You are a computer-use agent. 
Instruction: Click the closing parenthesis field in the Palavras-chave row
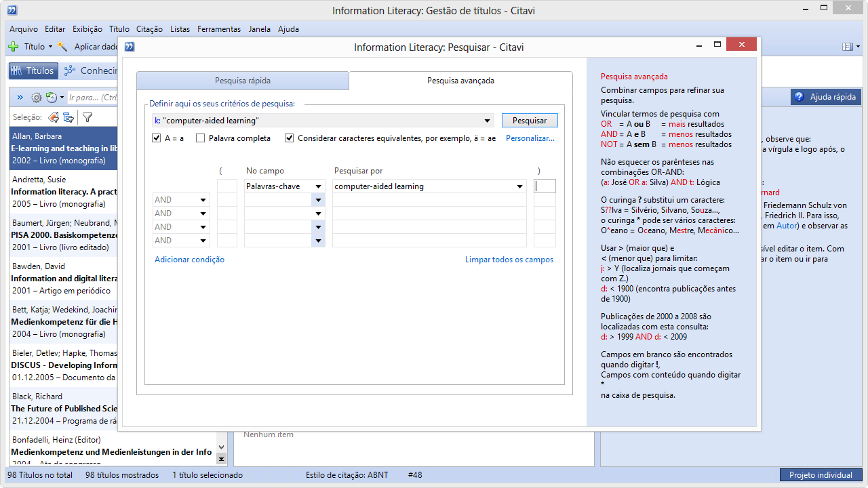545,186
